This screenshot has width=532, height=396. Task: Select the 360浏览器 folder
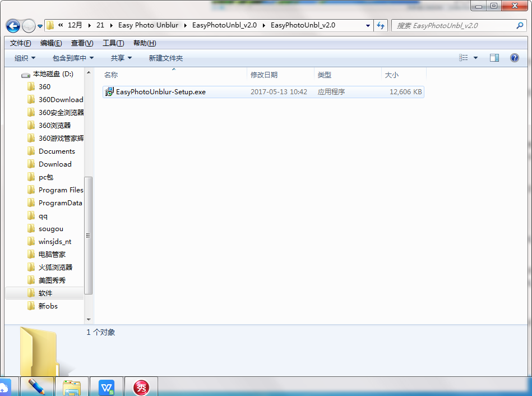point(49,125)
